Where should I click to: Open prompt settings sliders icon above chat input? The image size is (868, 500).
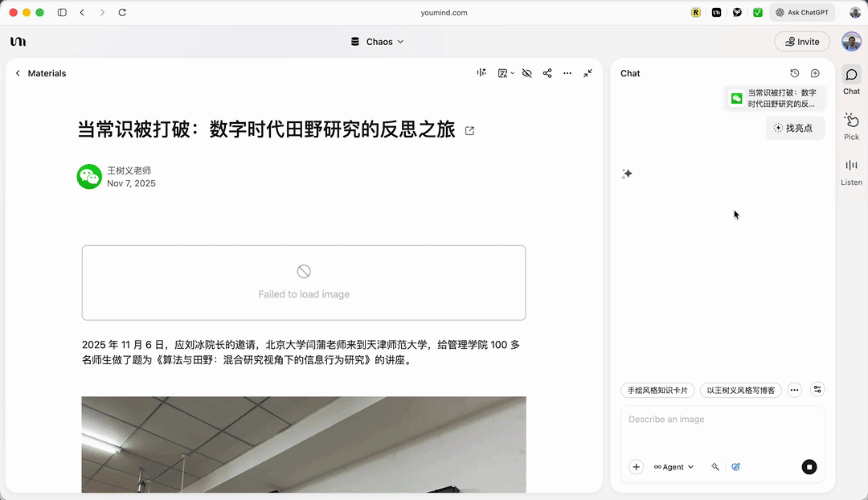pyautogui.click(x=817, y=390)
